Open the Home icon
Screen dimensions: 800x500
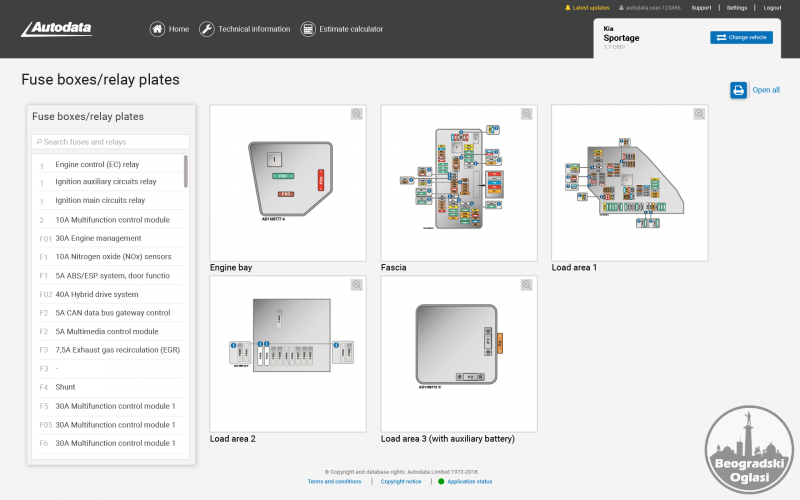point(157,29)
